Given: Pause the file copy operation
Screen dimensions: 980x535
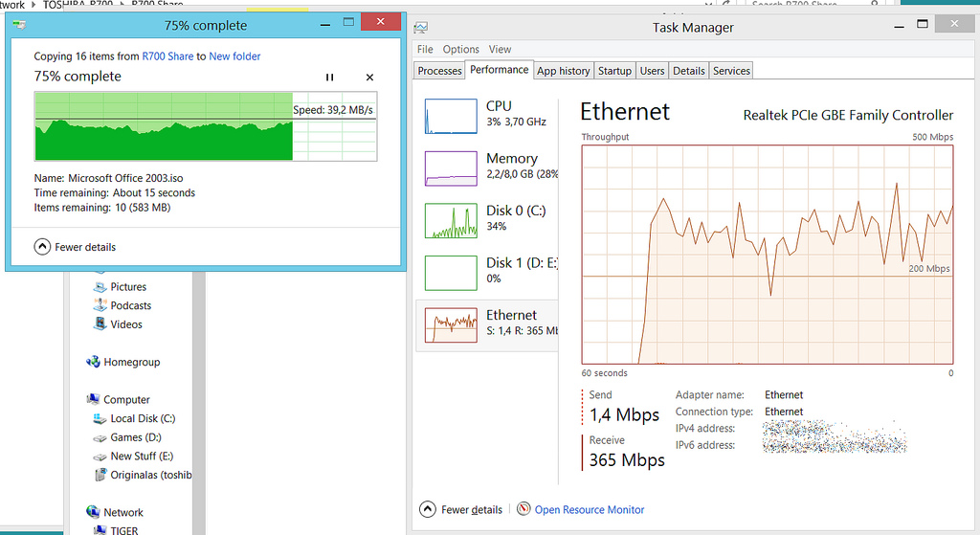Looking at the screenshot, I should tap(329, 77).
